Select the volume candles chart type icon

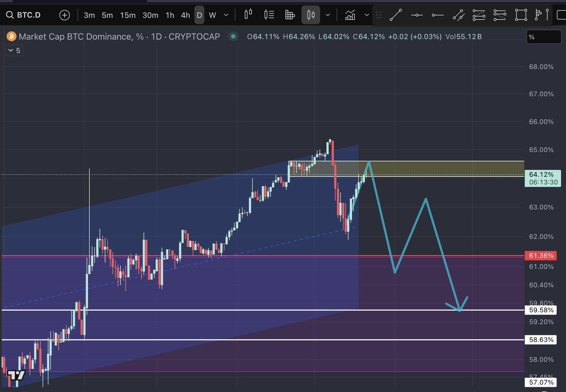269,15
